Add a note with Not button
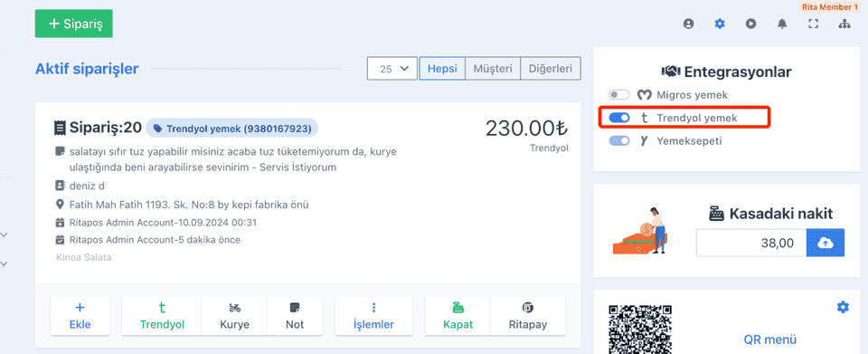 tap(295, 316)
